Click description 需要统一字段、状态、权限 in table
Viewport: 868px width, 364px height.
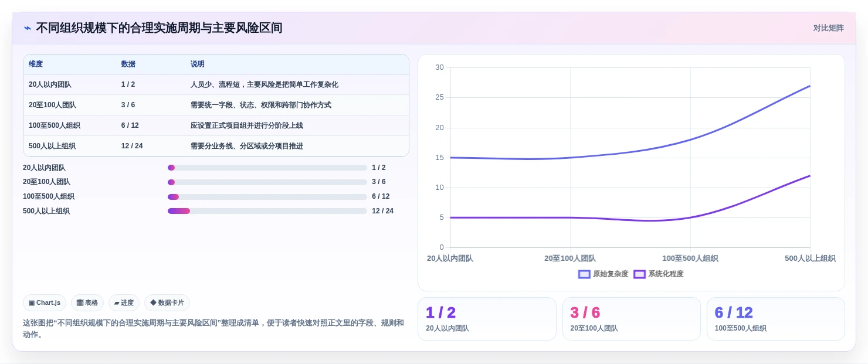(x=261, y=105)
